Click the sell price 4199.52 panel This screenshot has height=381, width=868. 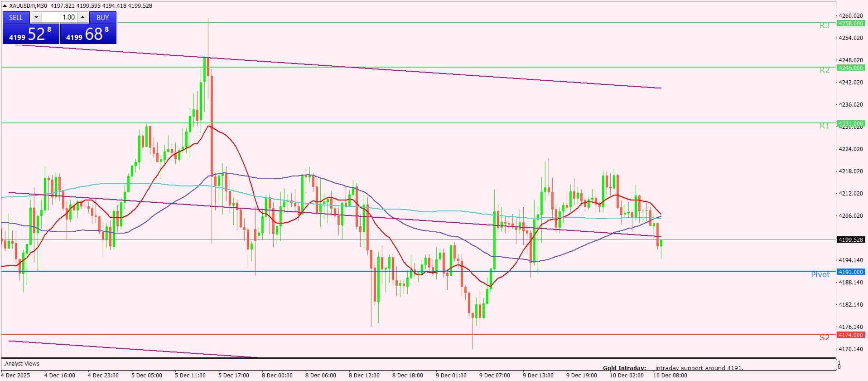click(x=31, y=34)
